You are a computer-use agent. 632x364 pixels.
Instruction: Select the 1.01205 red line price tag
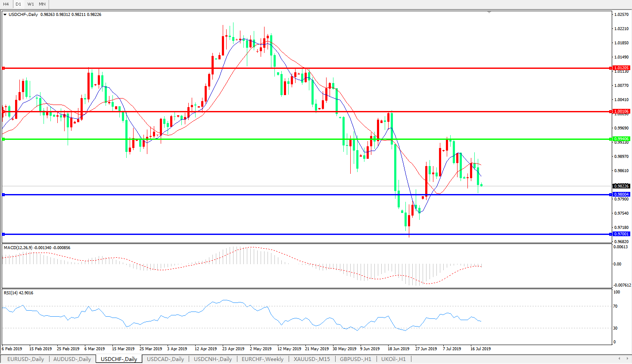click(x=621, y=68)
